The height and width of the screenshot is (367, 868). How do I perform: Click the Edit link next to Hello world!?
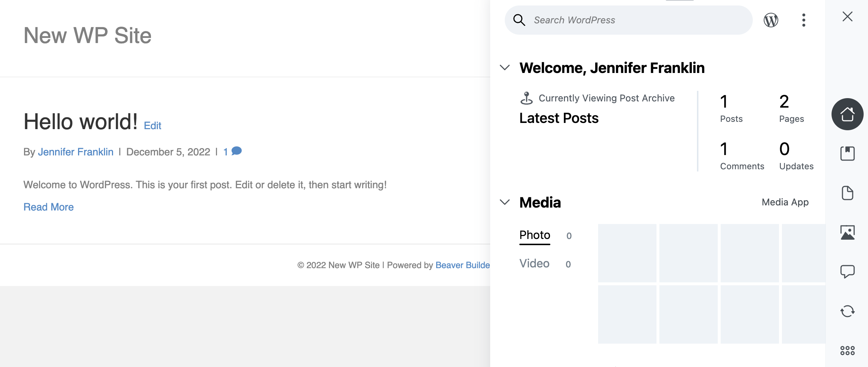click(152, 126)
